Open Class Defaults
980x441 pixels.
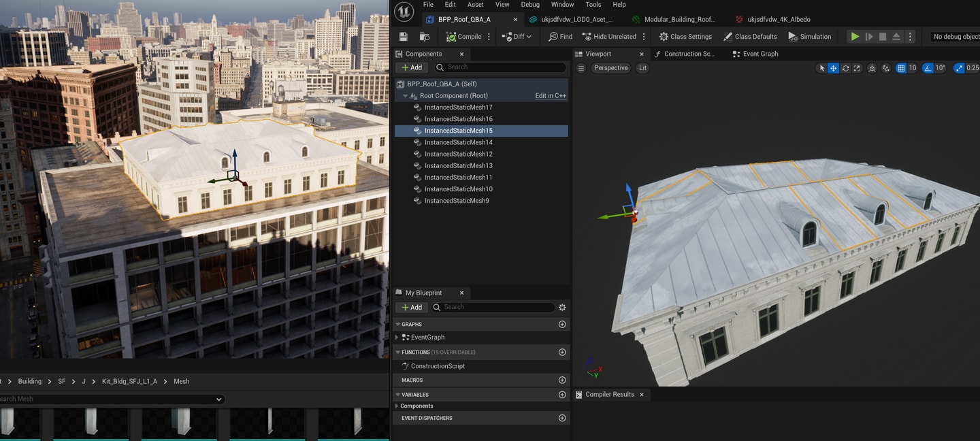tap(751, 37)
